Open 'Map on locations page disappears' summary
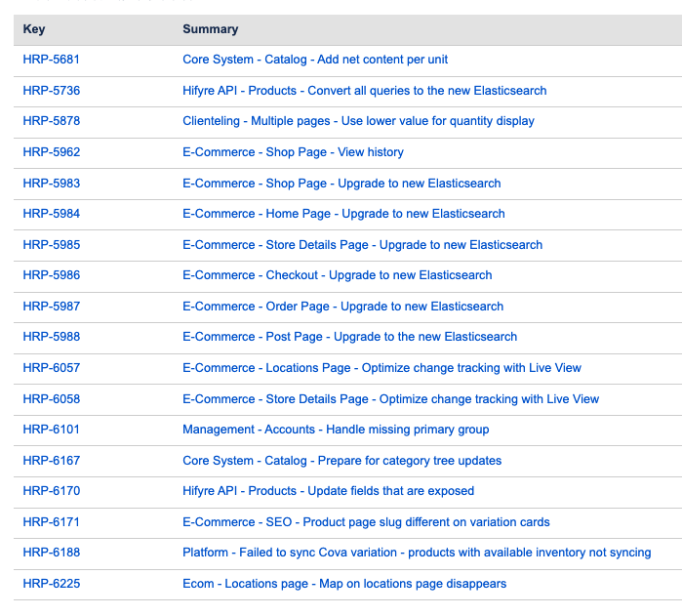682x616 pixels. [344, 584]
